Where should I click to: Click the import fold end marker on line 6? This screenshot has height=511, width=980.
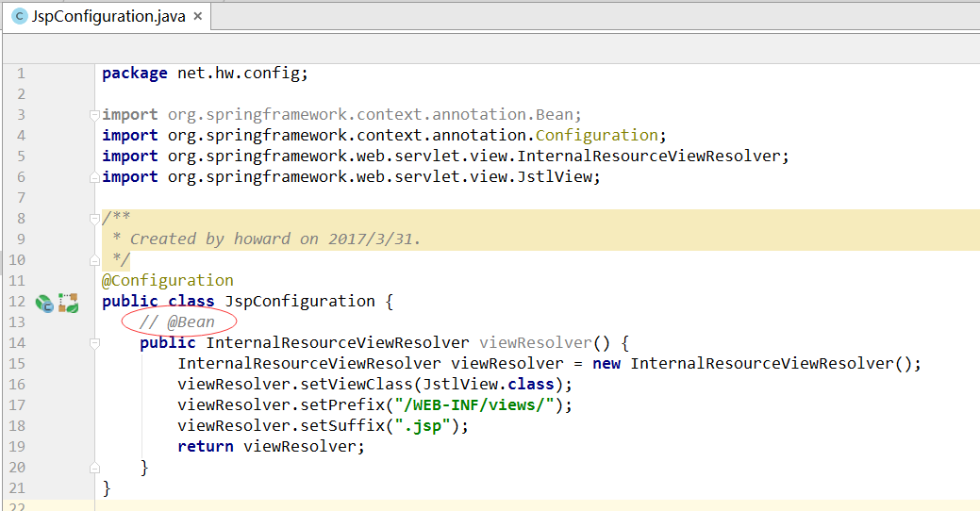[x=94, y=177]
